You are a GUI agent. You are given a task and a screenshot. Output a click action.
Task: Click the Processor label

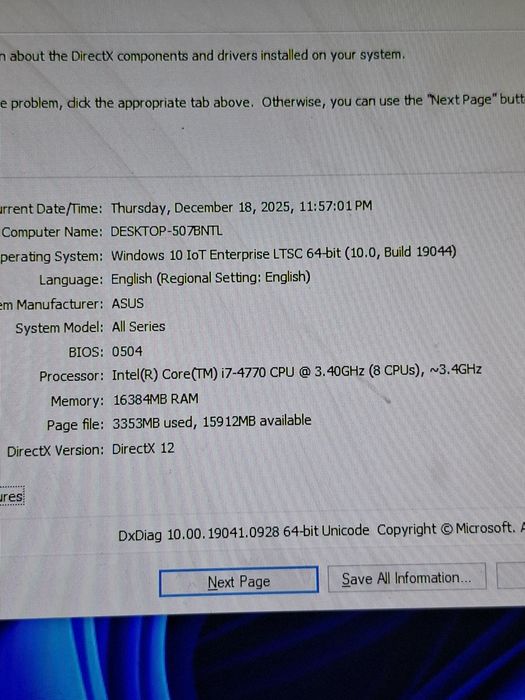(x=71, y=376)
